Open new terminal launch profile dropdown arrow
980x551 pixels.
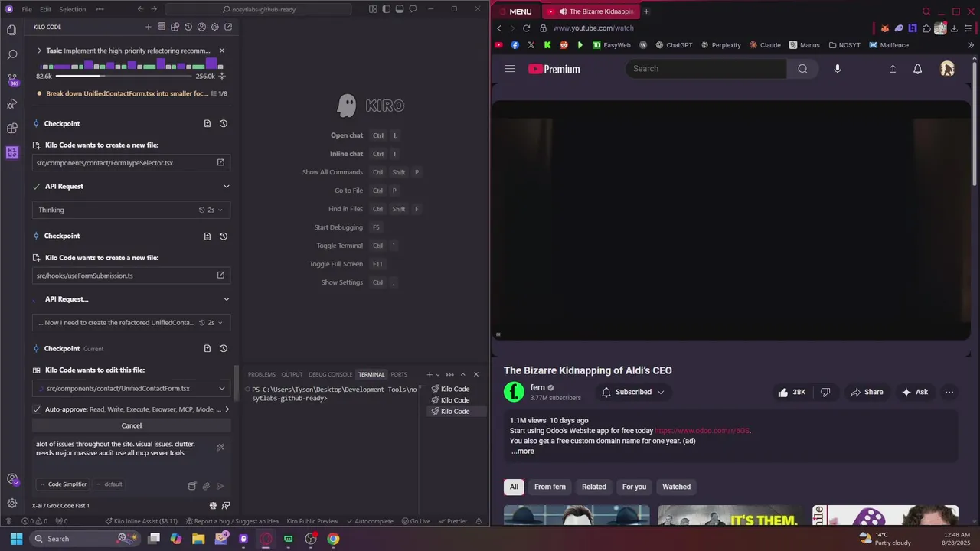(439, 374)
